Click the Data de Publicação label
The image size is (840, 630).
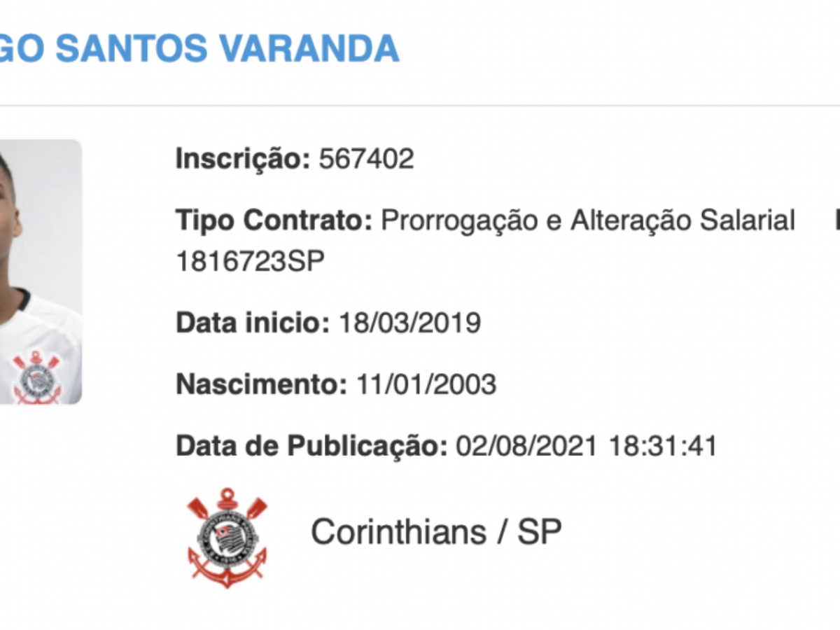(311, 445)
